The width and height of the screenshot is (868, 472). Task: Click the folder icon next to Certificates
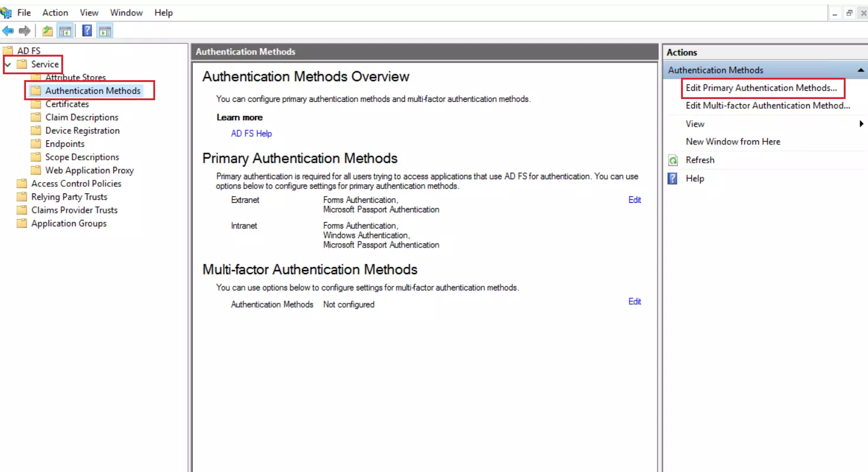point(36,104)
